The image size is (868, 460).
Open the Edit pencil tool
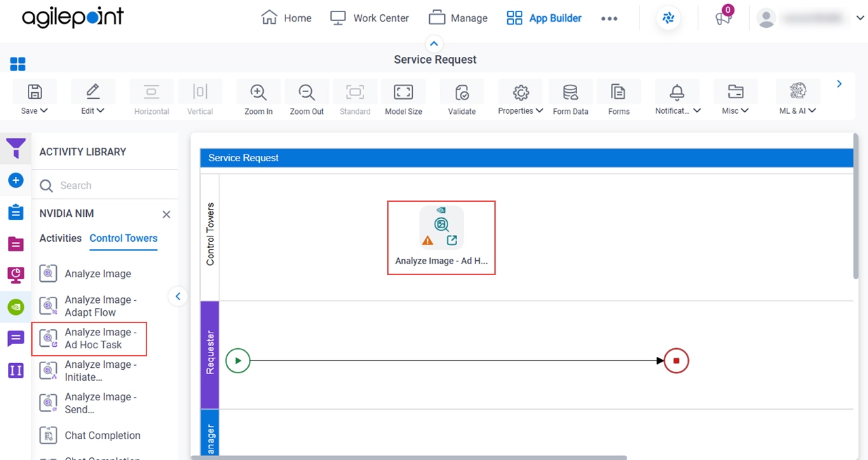[x=93, y=91]
